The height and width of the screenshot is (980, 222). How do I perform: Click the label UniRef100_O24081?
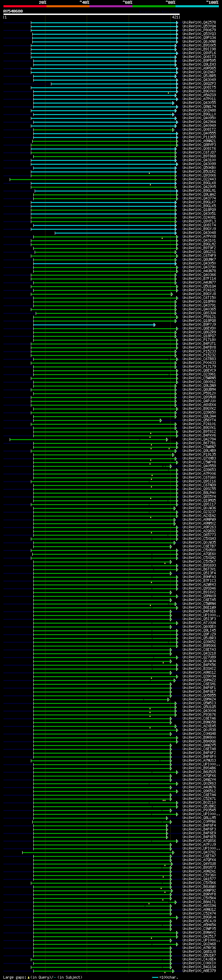[199, 217]
